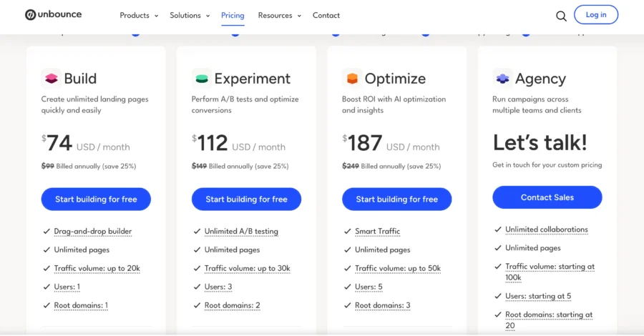Click the $112 USD / month price
Image resolution: width=644 pixels, height=336 pixels.
tap(238, 143)
